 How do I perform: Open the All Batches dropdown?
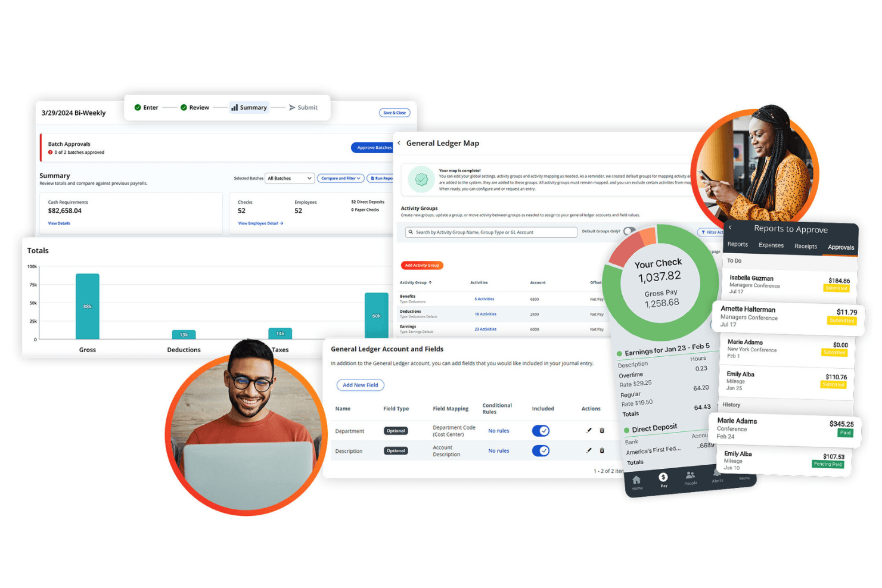[x=290, y=178]
